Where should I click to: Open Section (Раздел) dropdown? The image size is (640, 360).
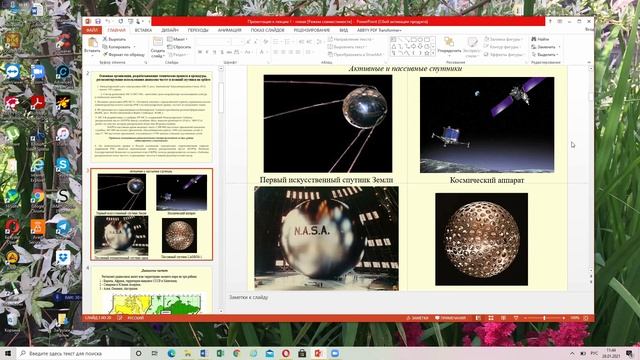point(177,55)
